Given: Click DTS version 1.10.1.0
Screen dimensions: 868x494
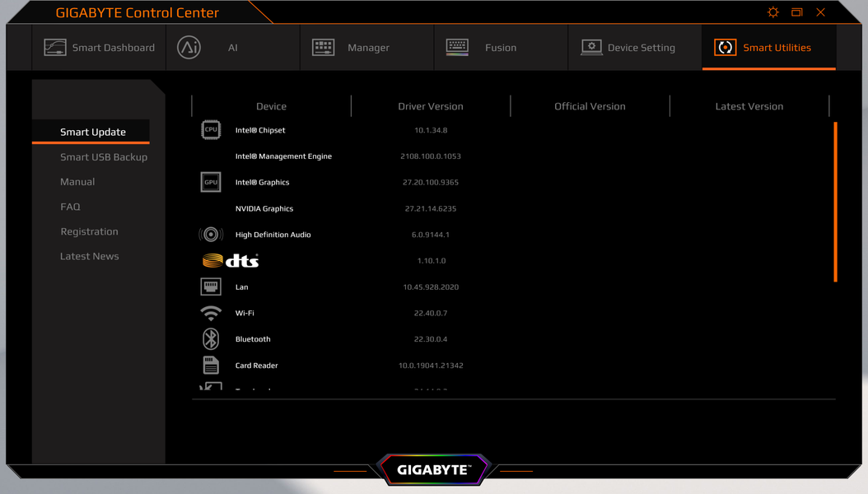Looking at the screenshot, I should tap(432, 260).
